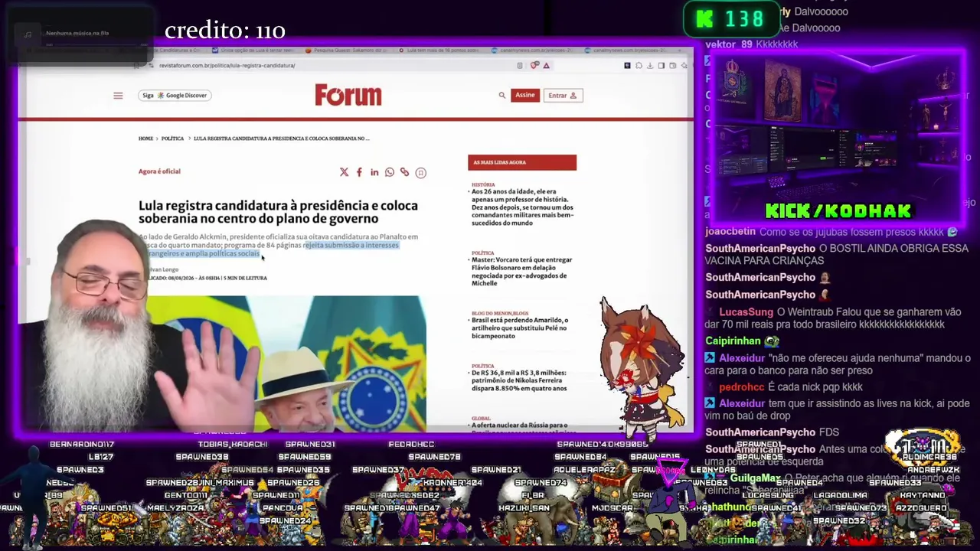Open the 'Brasil está perdendo Amarildo' article

(x=520, y=328)
